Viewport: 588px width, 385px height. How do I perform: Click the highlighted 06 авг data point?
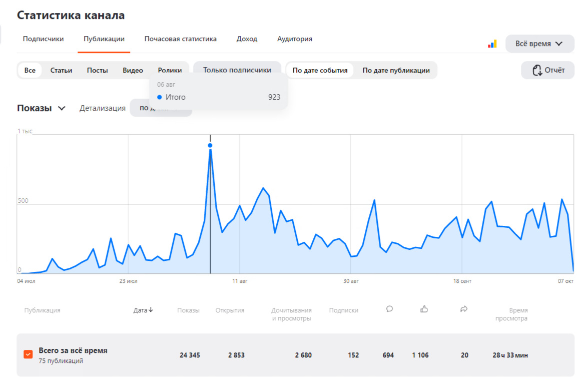(x=210, y=145)
